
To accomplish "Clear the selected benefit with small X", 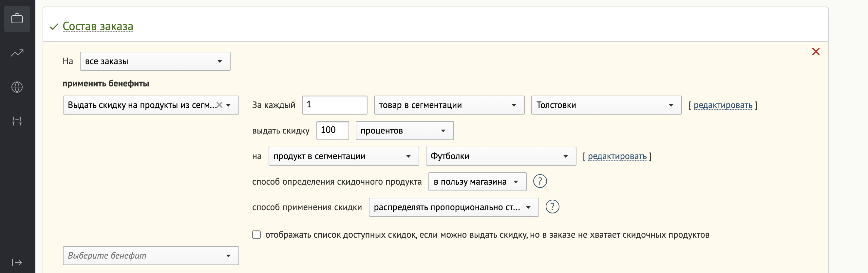I will (x=219, y=105).
